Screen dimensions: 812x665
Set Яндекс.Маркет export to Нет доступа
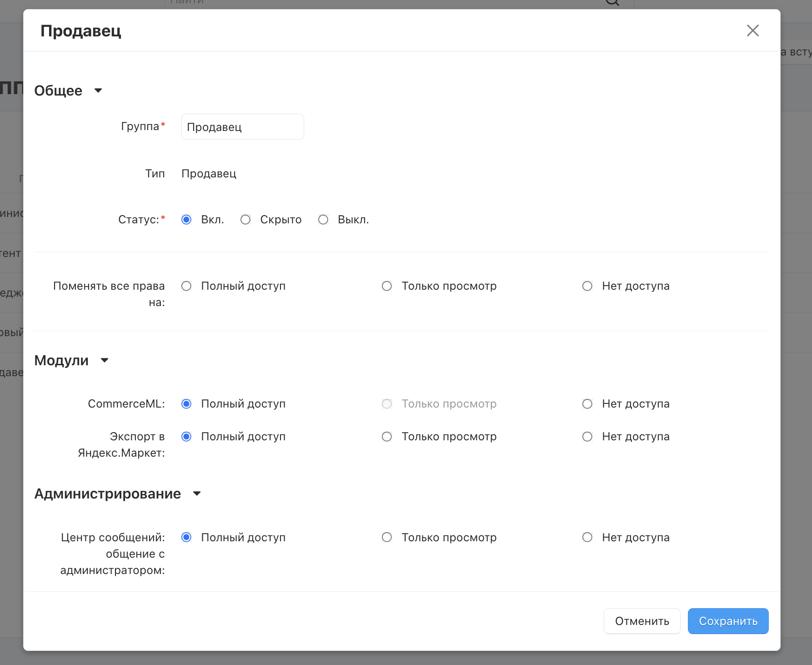pos(587,437)
